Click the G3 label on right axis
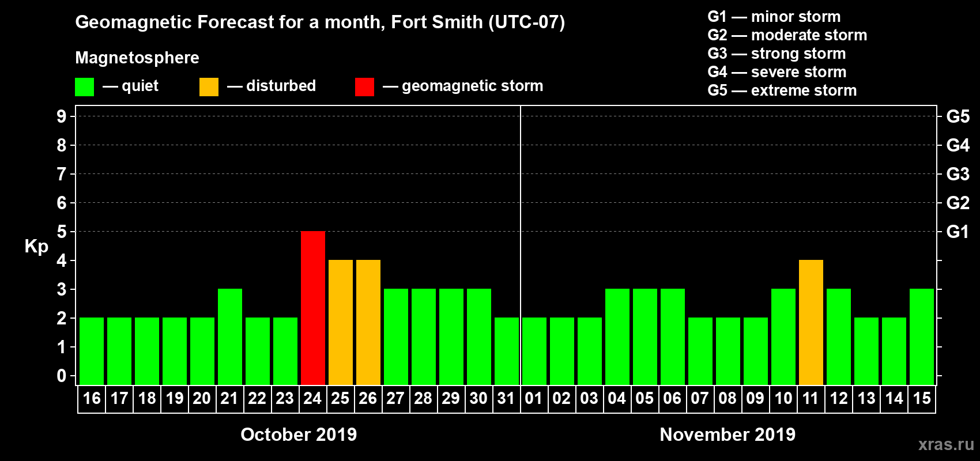980x461 pixels. point(958,174)
